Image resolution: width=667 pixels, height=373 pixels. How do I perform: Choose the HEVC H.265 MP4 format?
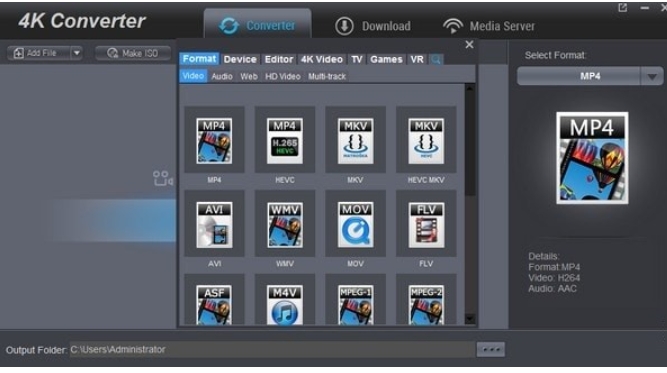285,140
